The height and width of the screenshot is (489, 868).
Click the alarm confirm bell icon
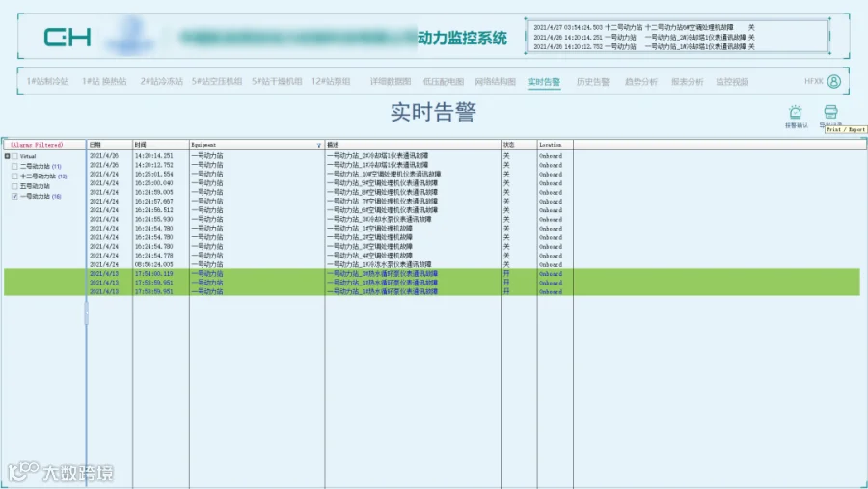click(796, 113)
